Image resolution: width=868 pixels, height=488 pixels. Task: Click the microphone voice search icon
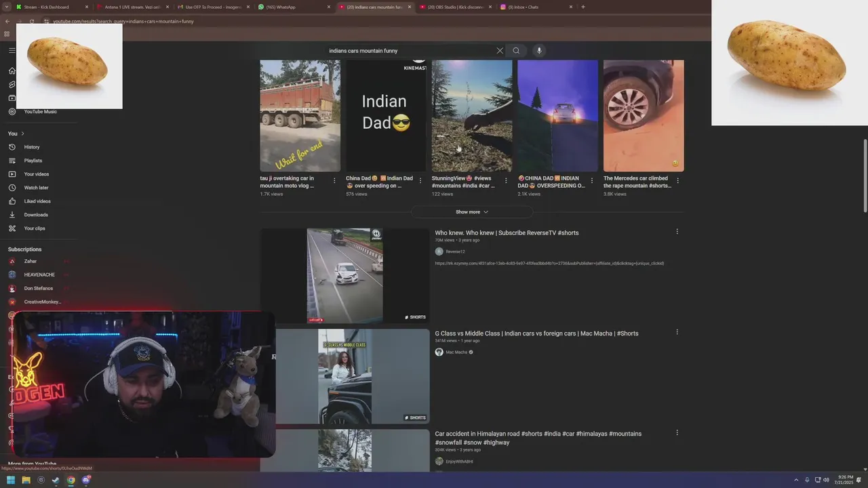(539, 51)
